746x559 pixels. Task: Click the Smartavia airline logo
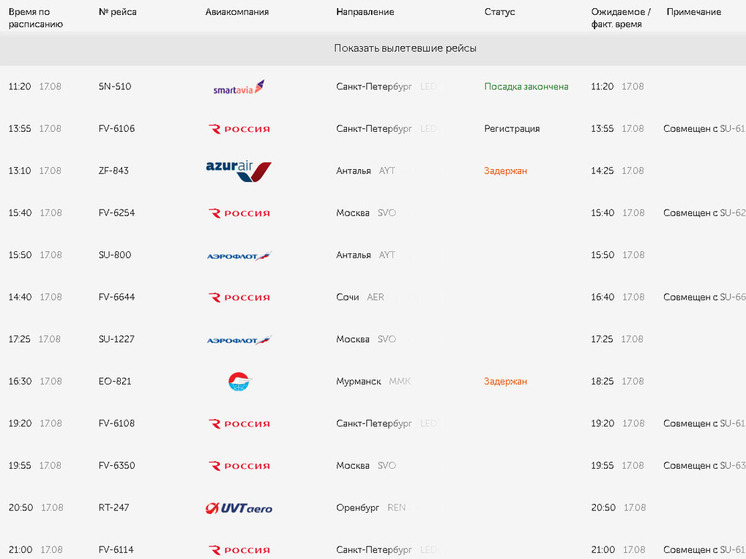[239, 87]
